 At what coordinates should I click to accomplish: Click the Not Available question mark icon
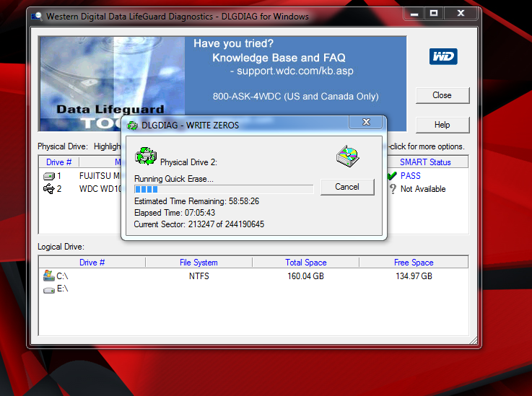[393, 189]
